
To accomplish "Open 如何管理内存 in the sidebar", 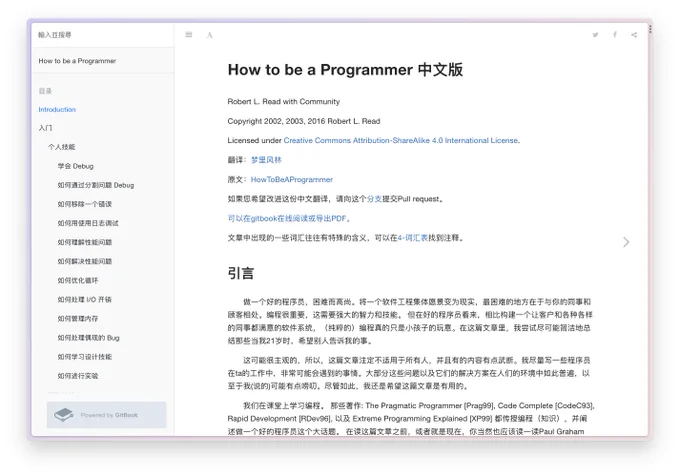I will 78,319.
